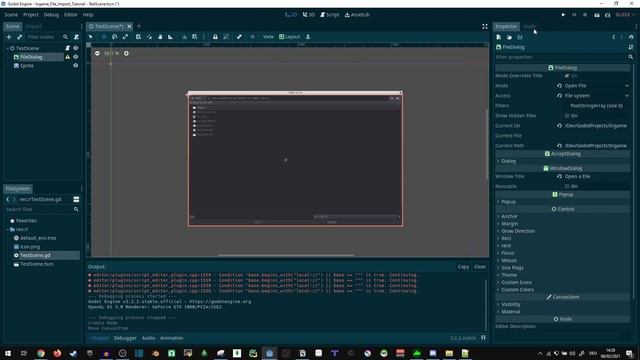Image resolution: width=640 pixels, height=360 pixels.
Task: Copy the Output log text
Action: pyautogui.click(x=463, y=267)
